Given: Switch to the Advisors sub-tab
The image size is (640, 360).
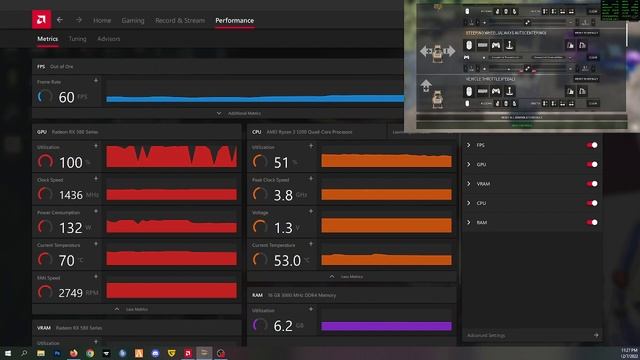Looking at the screenshot, I should click(109, 39).
